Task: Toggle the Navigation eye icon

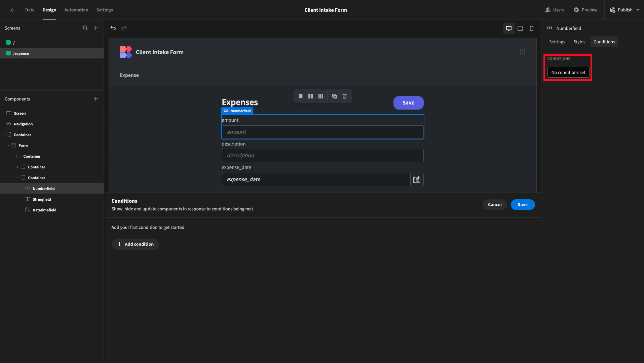Action: 9,124
